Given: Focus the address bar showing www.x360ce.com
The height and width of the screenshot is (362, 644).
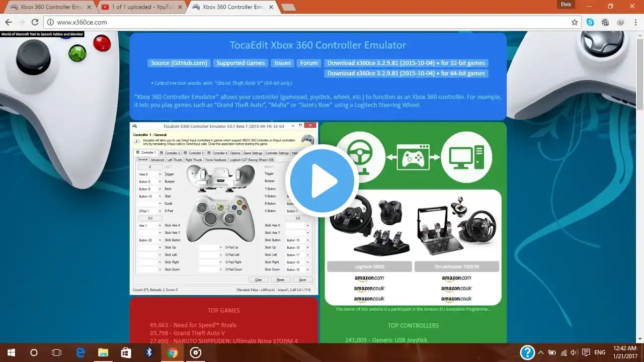Looking at the screenshot, I should pyautogui.click(x=312, y=22).
